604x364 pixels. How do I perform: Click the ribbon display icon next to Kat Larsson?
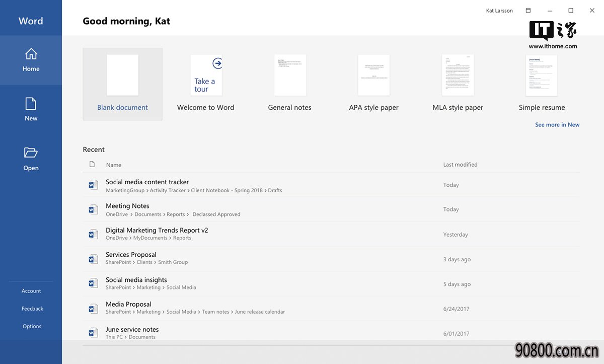(x=528, y=11)
